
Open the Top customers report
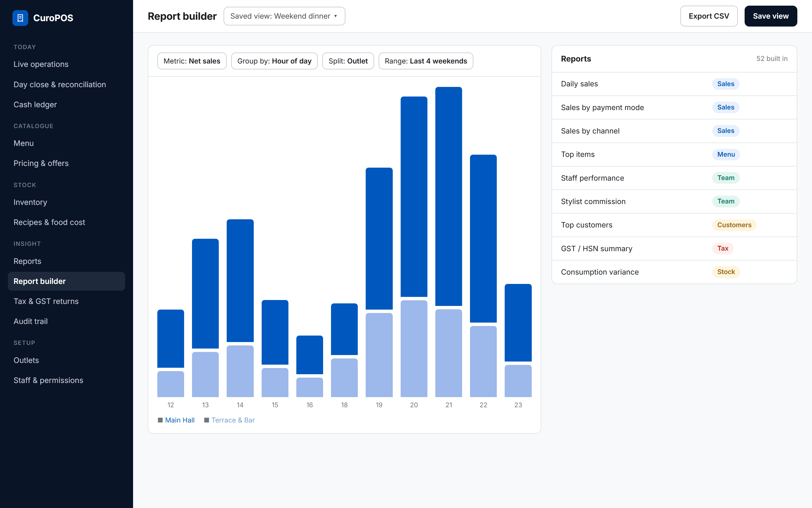[674, 225]
